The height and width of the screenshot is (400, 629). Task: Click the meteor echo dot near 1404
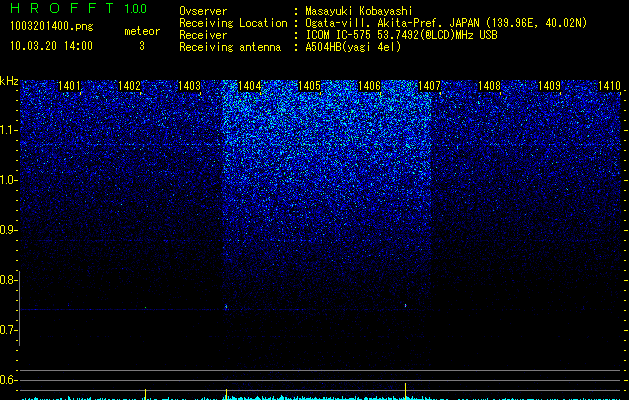pos(226,307)
